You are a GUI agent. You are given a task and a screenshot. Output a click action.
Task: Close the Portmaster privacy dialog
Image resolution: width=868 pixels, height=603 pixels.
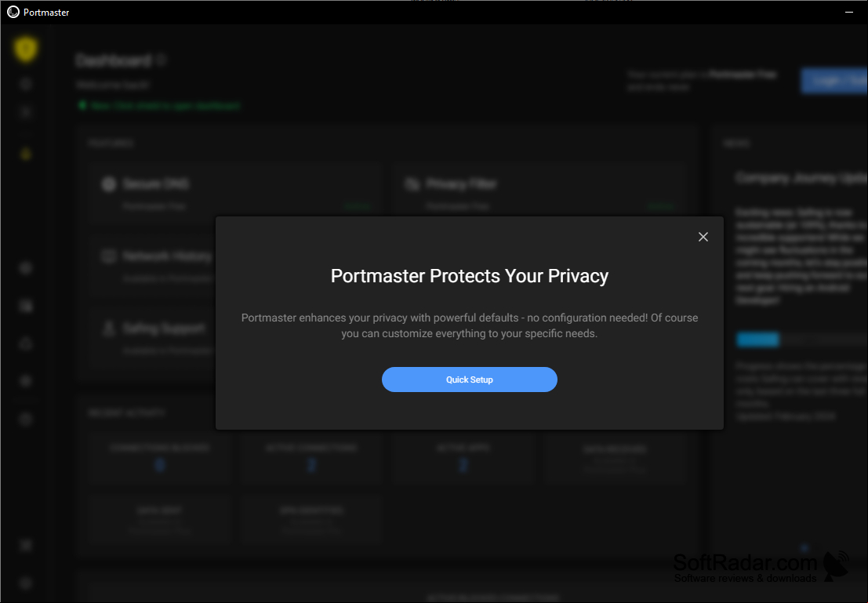tap(703, 237)
